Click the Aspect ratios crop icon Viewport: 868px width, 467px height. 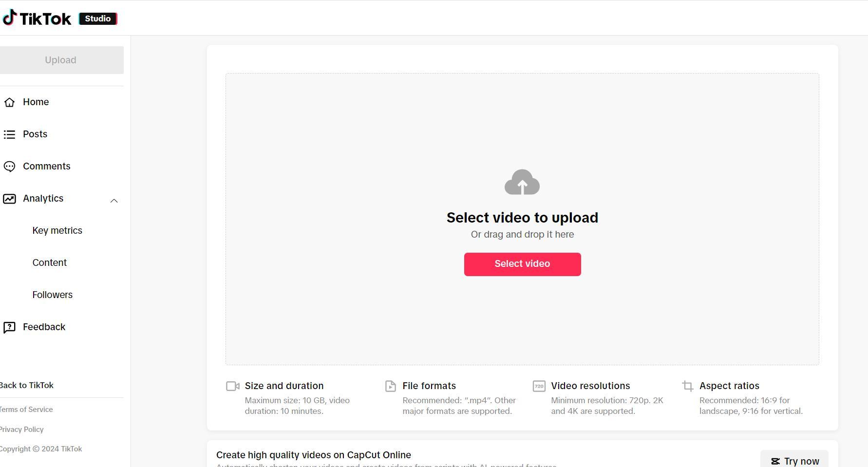(x=688, y=386)
